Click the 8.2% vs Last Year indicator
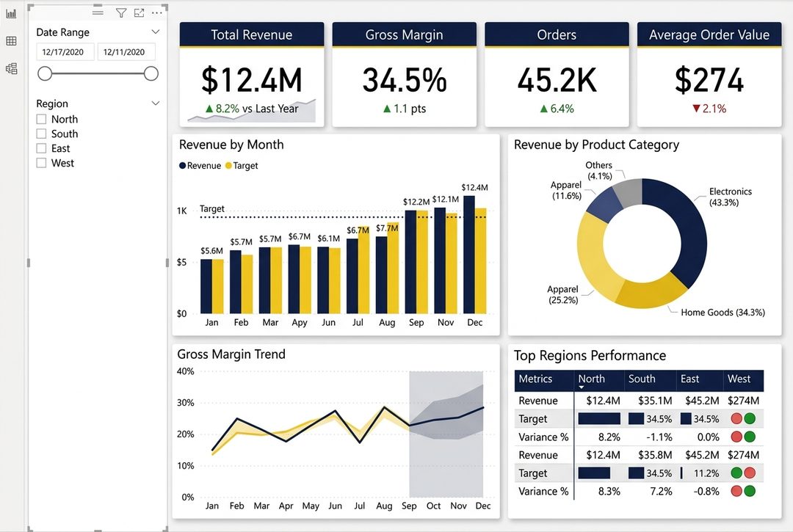 252,109
